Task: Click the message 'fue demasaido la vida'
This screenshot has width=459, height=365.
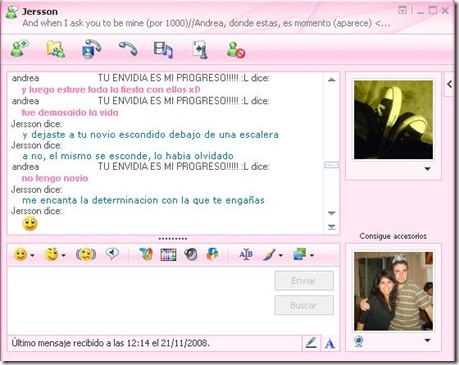Action: pos(70,113)
